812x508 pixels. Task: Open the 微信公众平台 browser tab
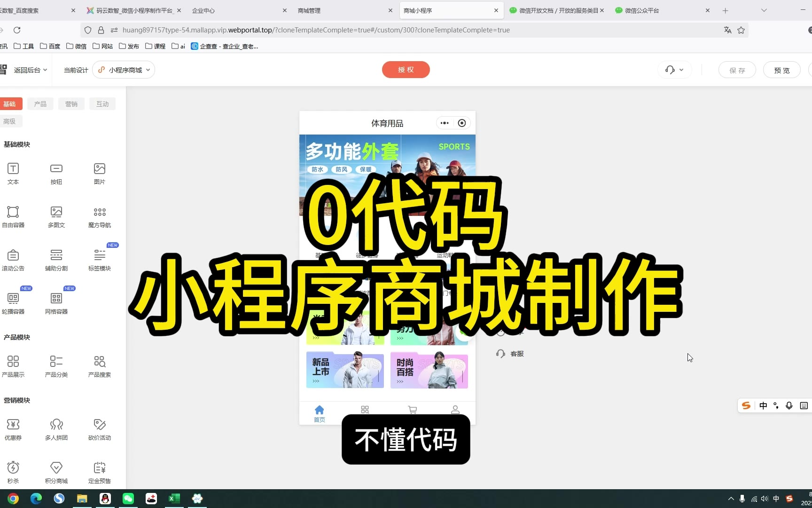pos(658,10)
